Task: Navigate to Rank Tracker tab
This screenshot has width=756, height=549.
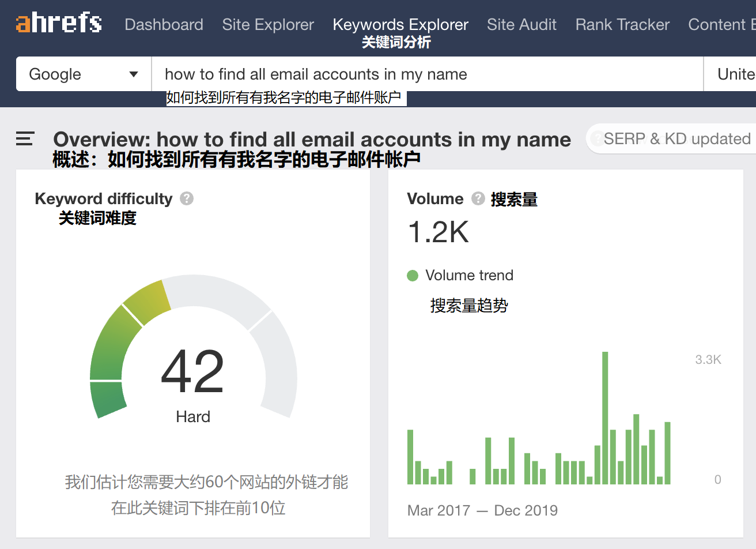Action: [622, 25]
